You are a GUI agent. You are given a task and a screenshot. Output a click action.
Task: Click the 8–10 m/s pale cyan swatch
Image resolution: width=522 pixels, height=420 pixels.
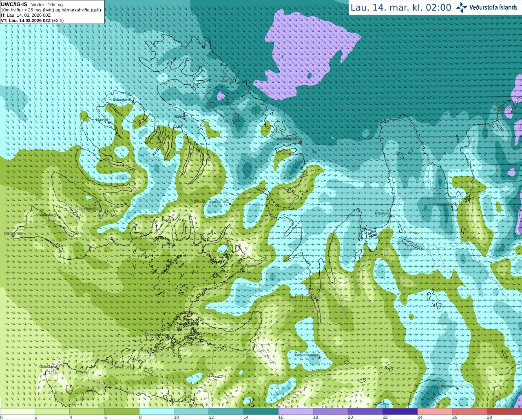click(x=157, y=411)
